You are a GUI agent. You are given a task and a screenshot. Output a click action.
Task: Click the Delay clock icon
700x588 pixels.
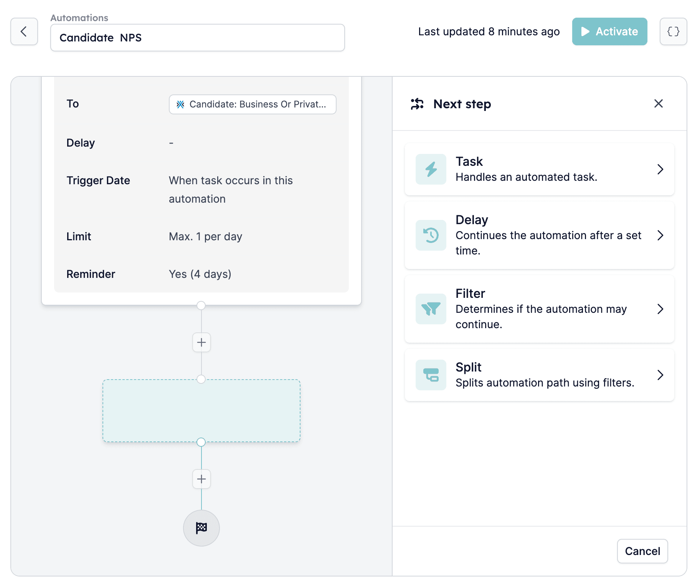click(x=431, y=235)
